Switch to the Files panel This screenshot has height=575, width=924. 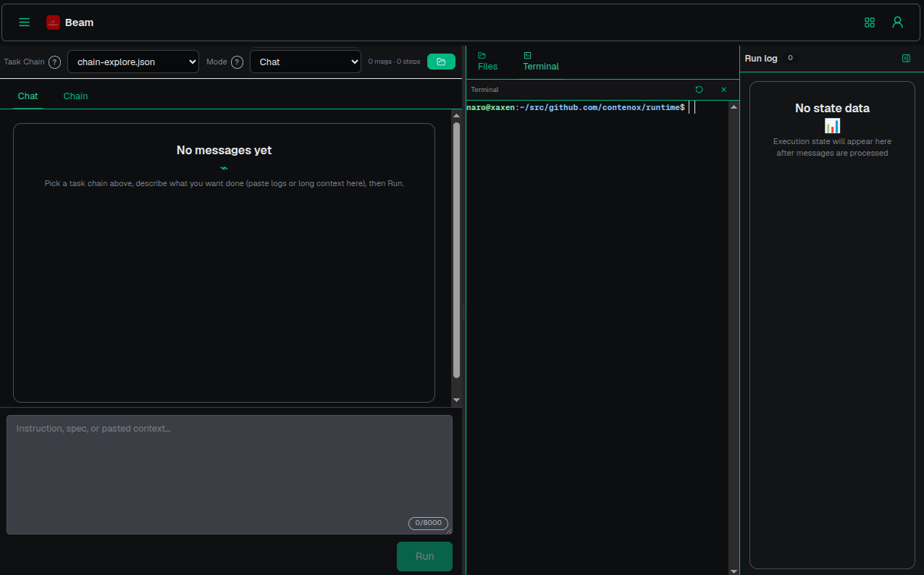[x=487, y=60]
